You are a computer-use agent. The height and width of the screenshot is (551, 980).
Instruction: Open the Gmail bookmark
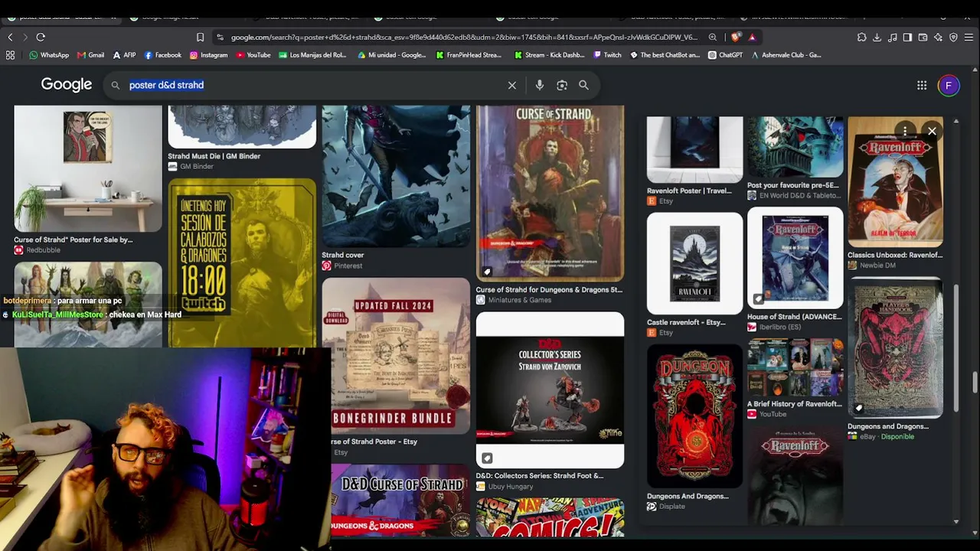[90, 55]
